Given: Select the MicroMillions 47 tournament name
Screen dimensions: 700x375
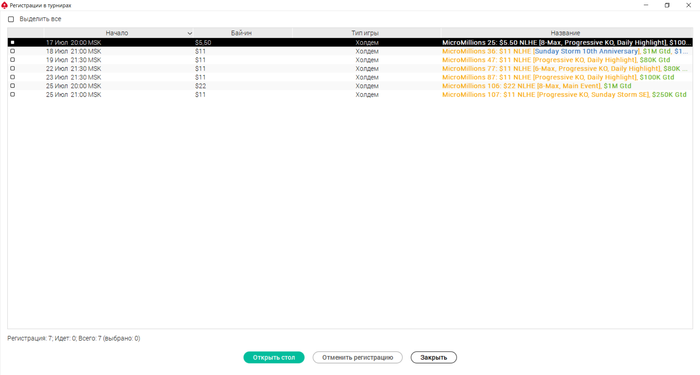Looking at the screenshot, I should [556, 60].
